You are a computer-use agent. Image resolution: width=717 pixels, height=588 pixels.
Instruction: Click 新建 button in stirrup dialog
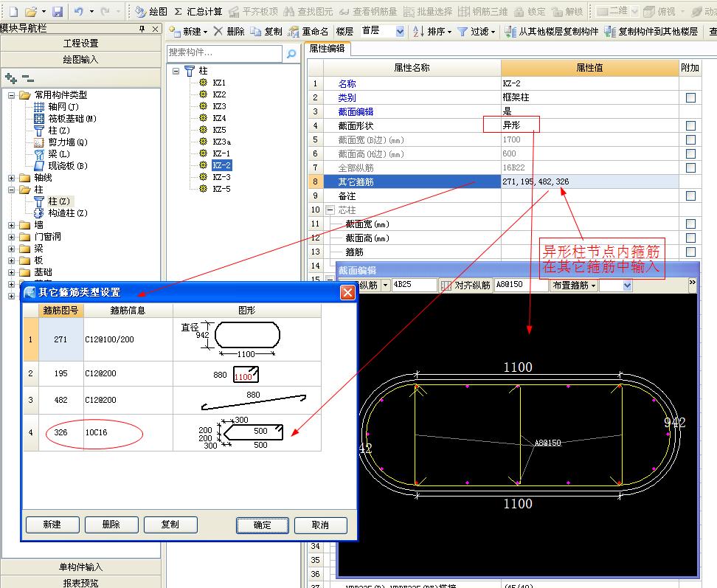tap(52, 525)
